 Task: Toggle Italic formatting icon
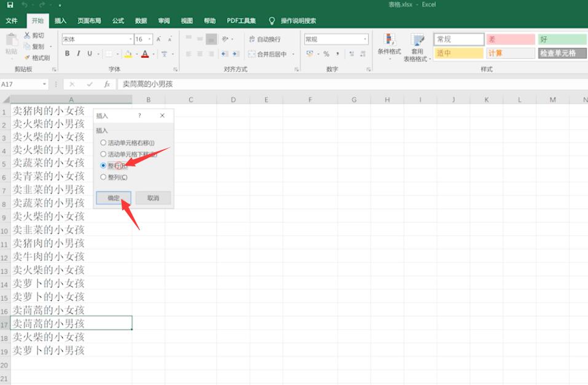point(79,53)
